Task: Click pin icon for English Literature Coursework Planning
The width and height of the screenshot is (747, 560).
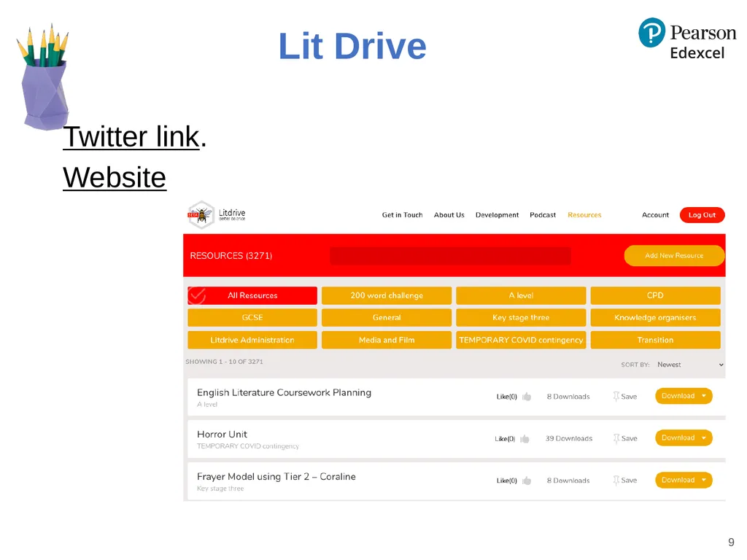Action: pos(616,396)
